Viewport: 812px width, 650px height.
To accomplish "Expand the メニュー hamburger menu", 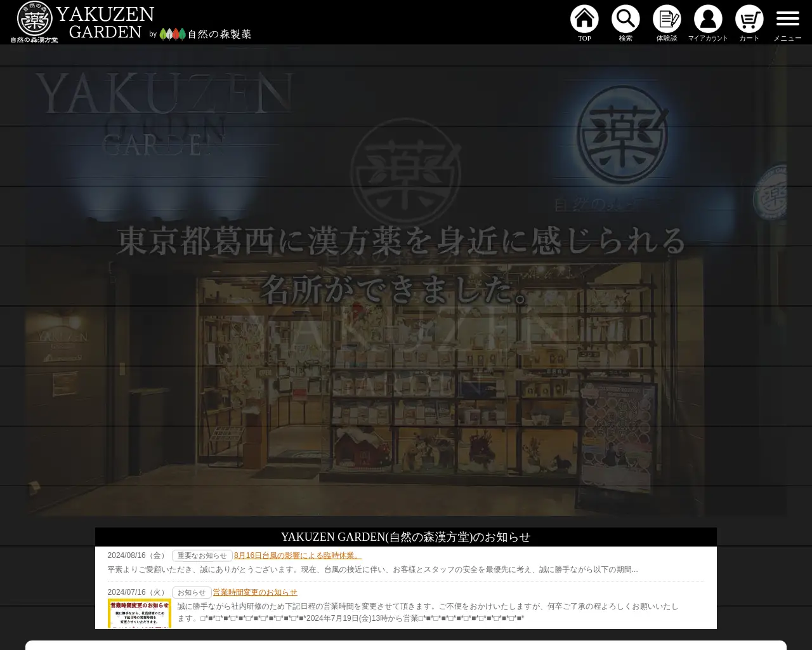I will point(787,23).
